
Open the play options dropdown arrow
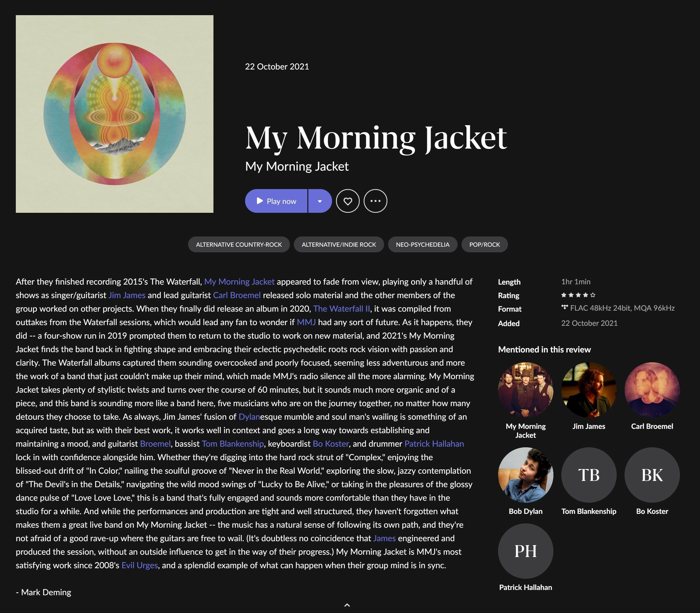[320, 201]
